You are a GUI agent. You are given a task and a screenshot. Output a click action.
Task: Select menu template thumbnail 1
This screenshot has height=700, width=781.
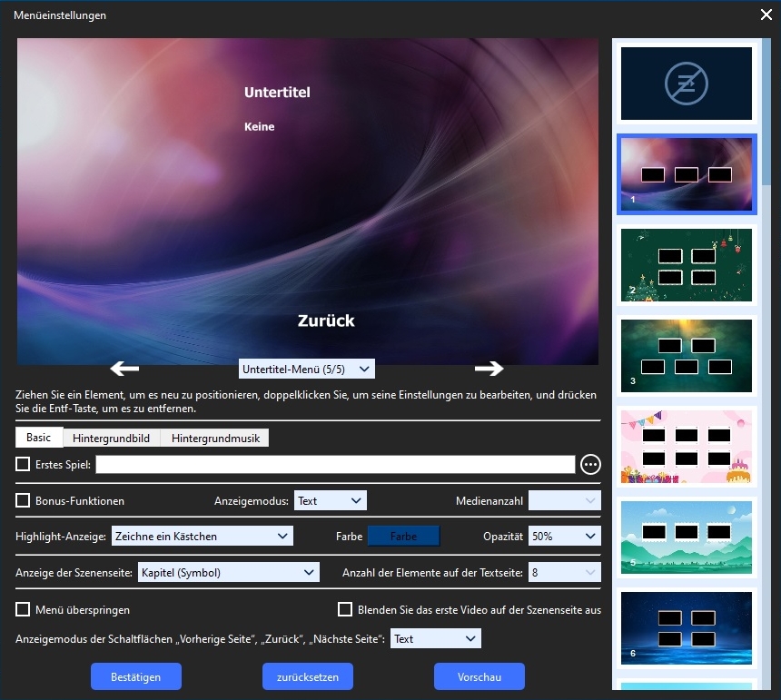point(687,174)
